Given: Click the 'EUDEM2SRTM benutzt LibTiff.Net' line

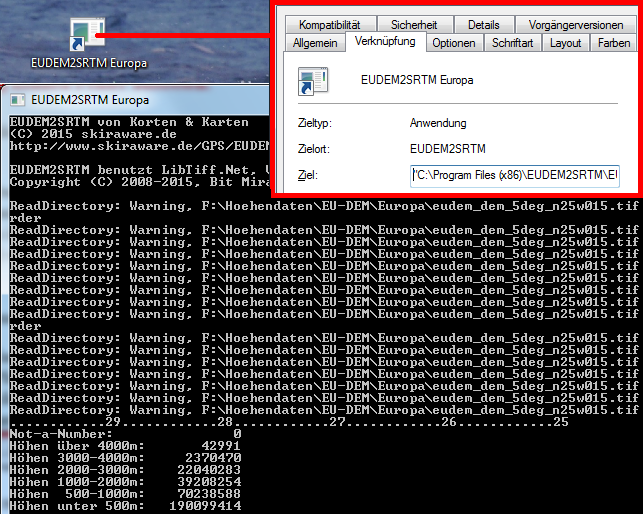Looking at the screenshot, I should point(139,170).
